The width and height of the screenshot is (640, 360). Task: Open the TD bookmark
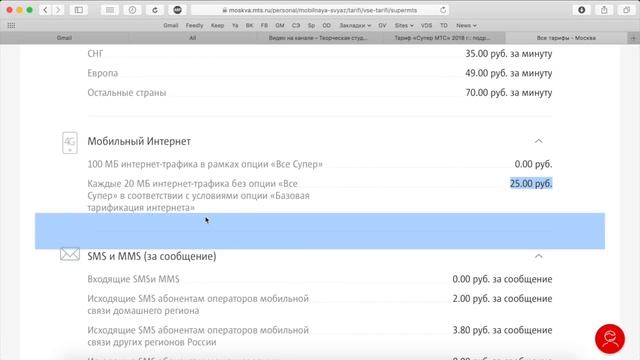coord(444,25)
